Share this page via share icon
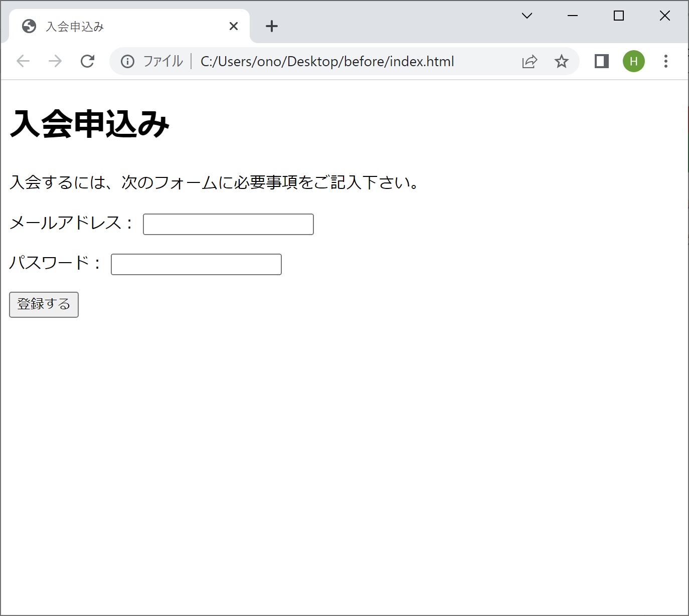Viewport: 689px width, 616px height. pos(530,62)
